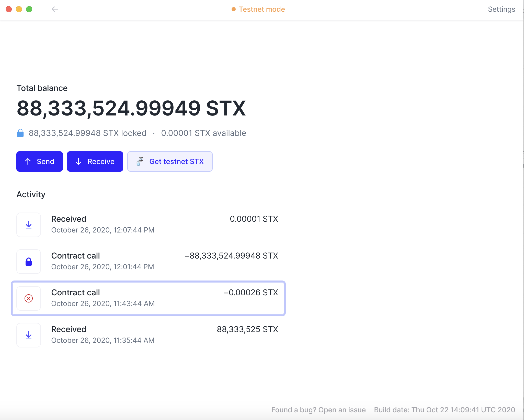Click the red error icon on failed contract call
Screen dimensions: 524x420
coord(28,298)
